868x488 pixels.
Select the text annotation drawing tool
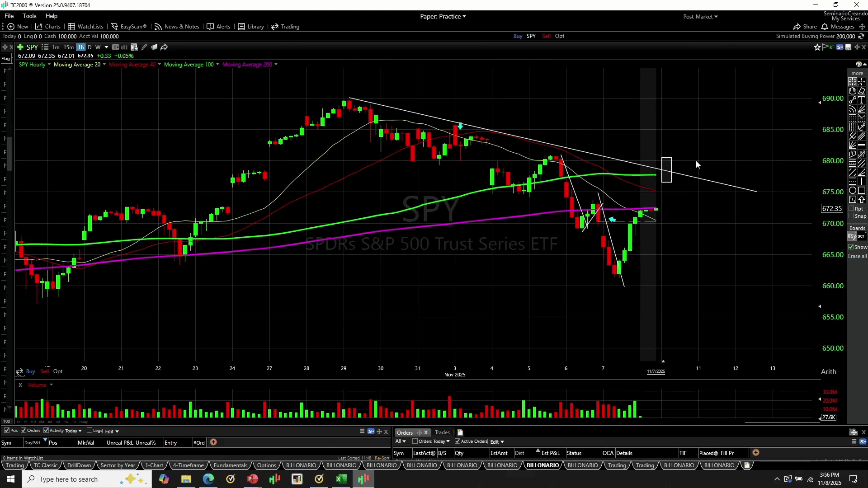click(862, 100)
